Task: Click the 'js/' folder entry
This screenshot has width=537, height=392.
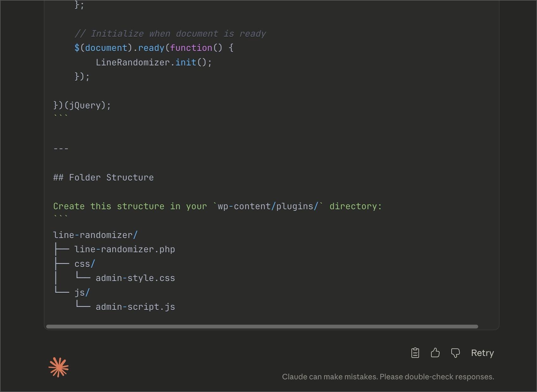Action: [x=82, y=293]
